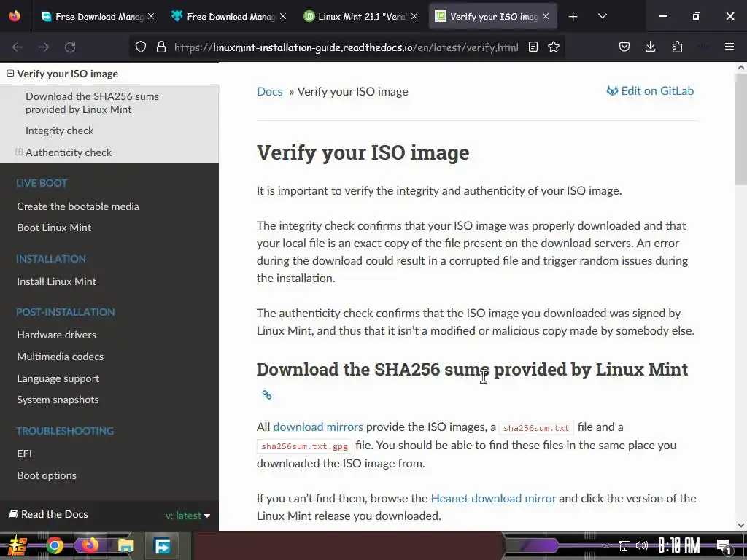
Task: Click the Firefox logo icon in title bar
Action: [15, 16]
